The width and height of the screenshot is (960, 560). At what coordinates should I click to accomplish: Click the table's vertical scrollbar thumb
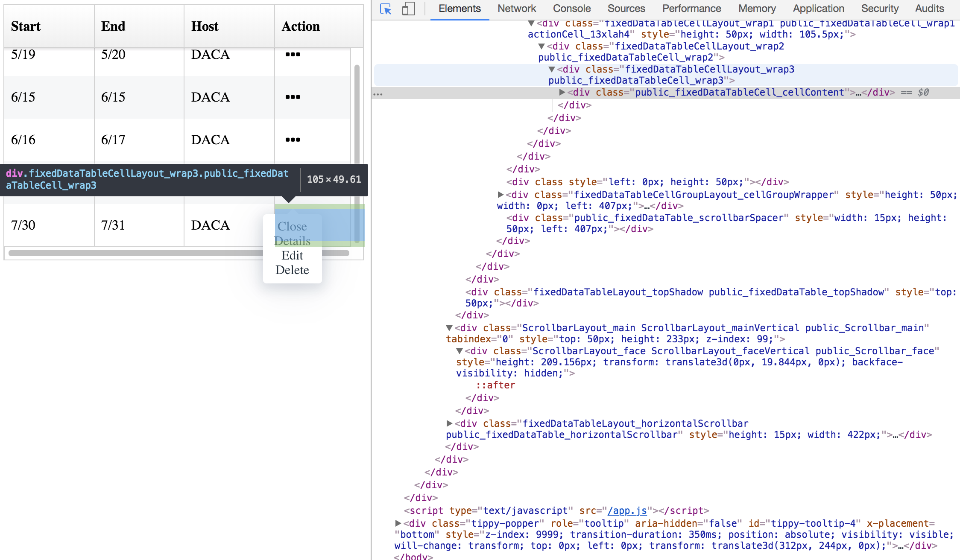(x=357, y=111)
